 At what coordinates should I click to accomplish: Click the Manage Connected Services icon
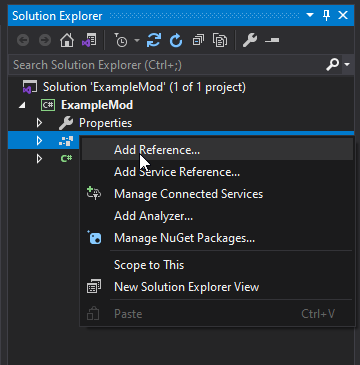click(94, 194)
